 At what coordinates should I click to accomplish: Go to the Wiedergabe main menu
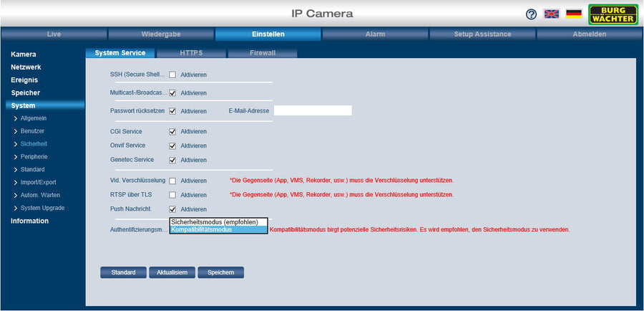161,34
